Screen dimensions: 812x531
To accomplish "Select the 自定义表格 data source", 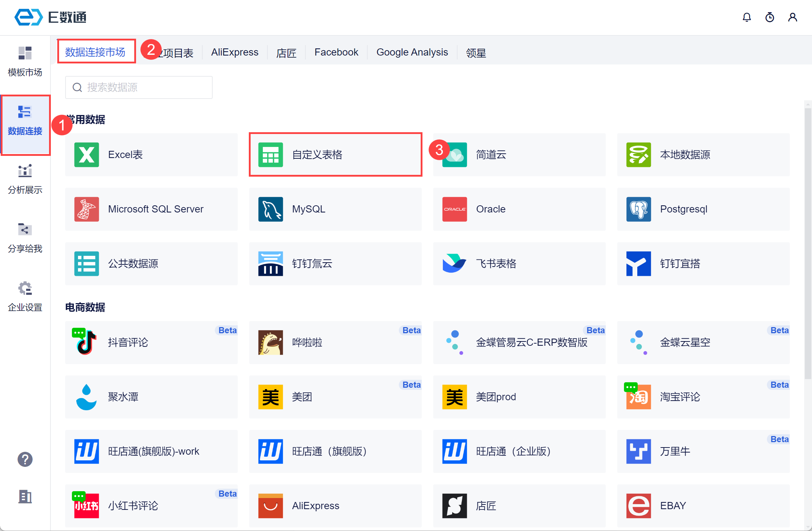I will pyautogui.click(x=335, y=154).
